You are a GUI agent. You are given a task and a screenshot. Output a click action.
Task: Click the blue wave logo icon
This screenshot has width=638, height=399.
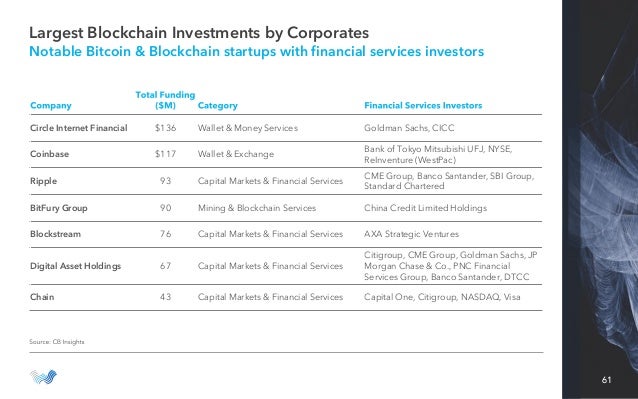coord(43,377)
